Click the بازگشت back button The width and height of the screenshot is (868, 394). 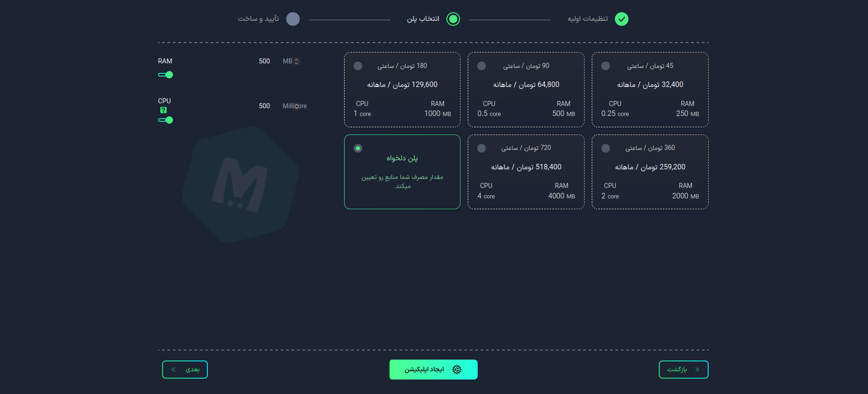tap(684, 370)
